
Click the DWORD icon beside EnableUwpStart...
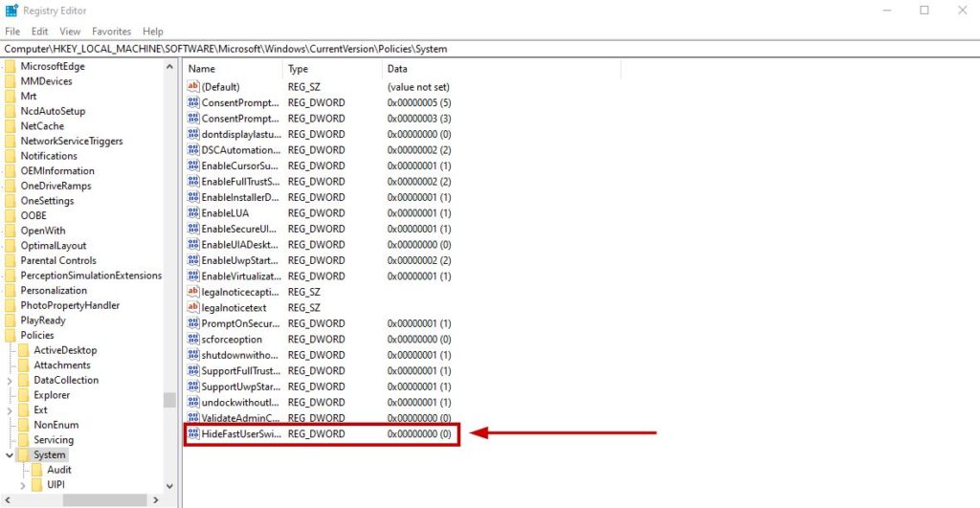(193, 260)
